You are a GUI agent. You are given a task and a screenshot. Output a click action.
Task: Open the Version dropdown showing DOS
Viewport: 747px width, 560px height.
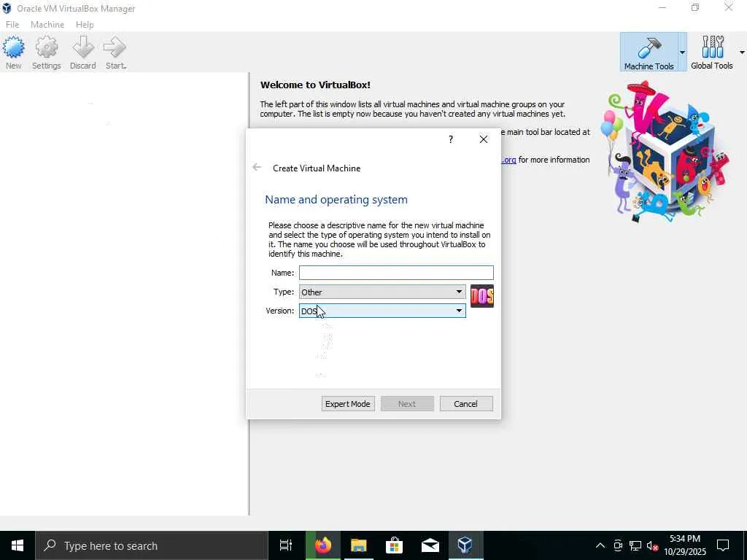tap(382, 311)
